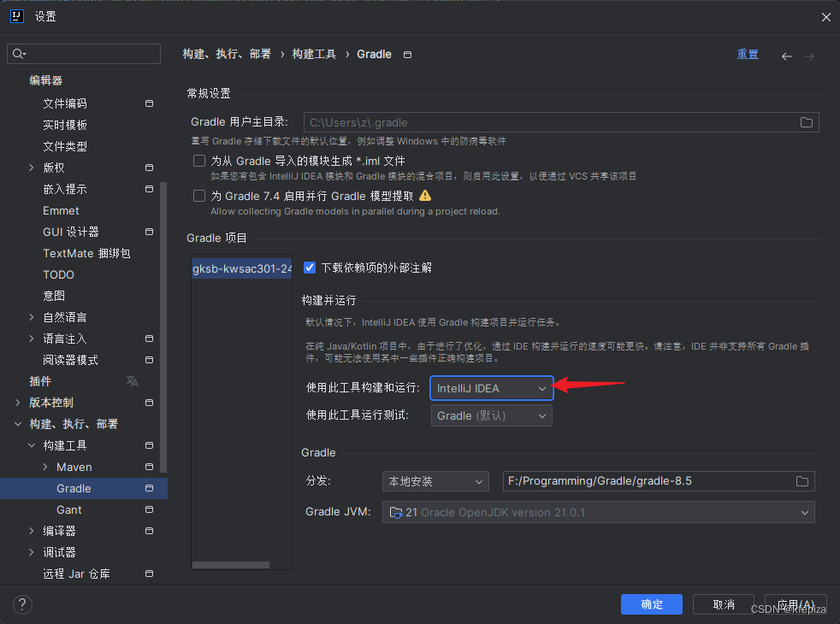Browse folder for Gradle distribution path
This screenshot has height=624, width=840.
click(802, 481)
